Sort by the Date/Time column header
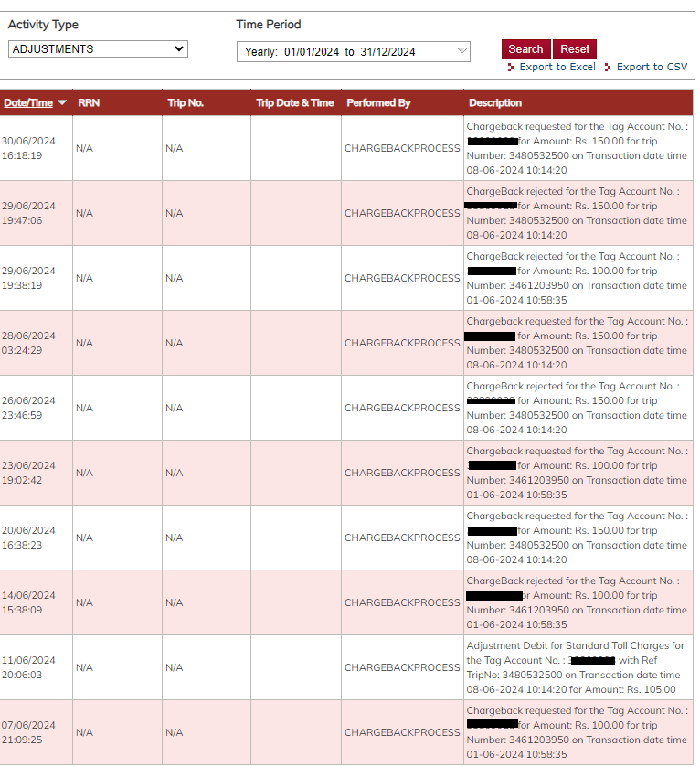700x767 pixels. pyautogui.click(x=28, y=102)
